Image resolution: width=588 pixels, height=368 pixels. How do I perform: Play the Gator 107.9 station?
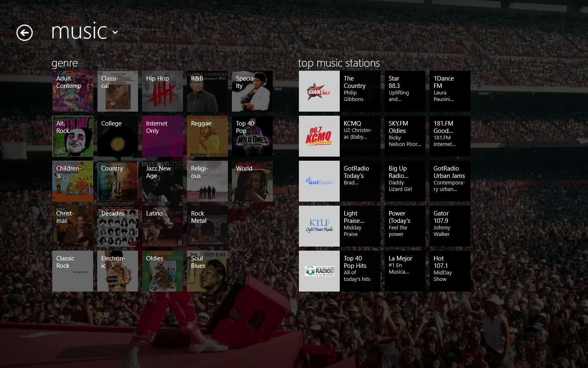(450, 226)
